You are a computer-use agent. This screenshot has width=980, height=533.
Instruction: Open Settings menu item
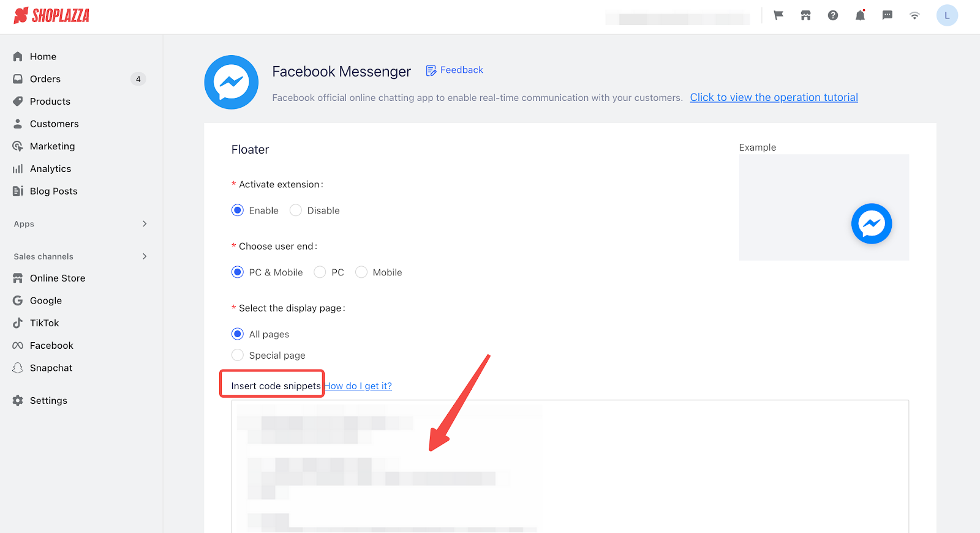(48, 401)
